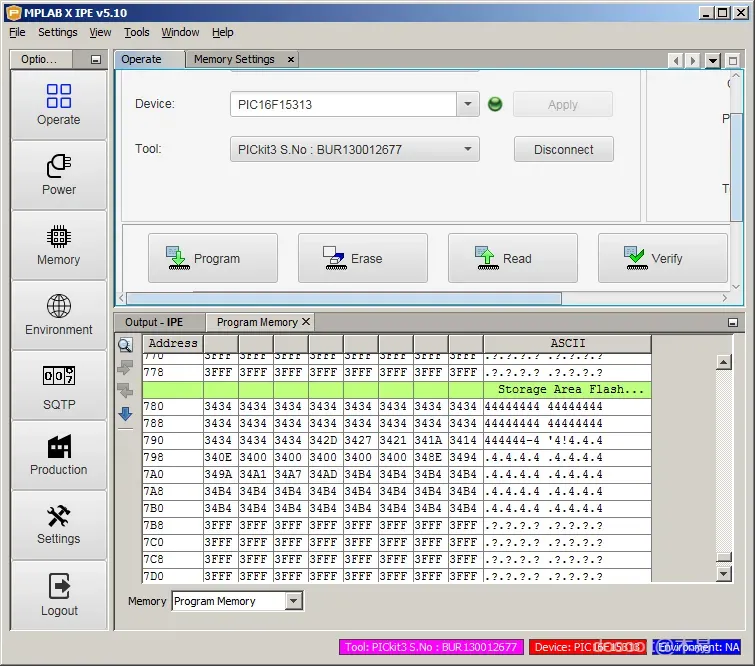Click the Logout sidebar icon
The width and height of the screenshot is (755, 666).
pyautogui.click(x=58, y=595)
